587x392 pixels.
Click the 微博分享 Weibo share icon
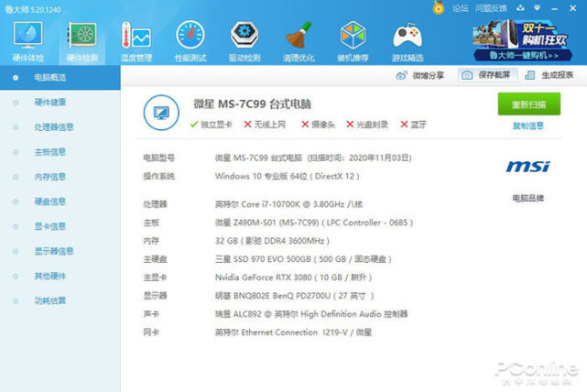click(x=401, y=75)
